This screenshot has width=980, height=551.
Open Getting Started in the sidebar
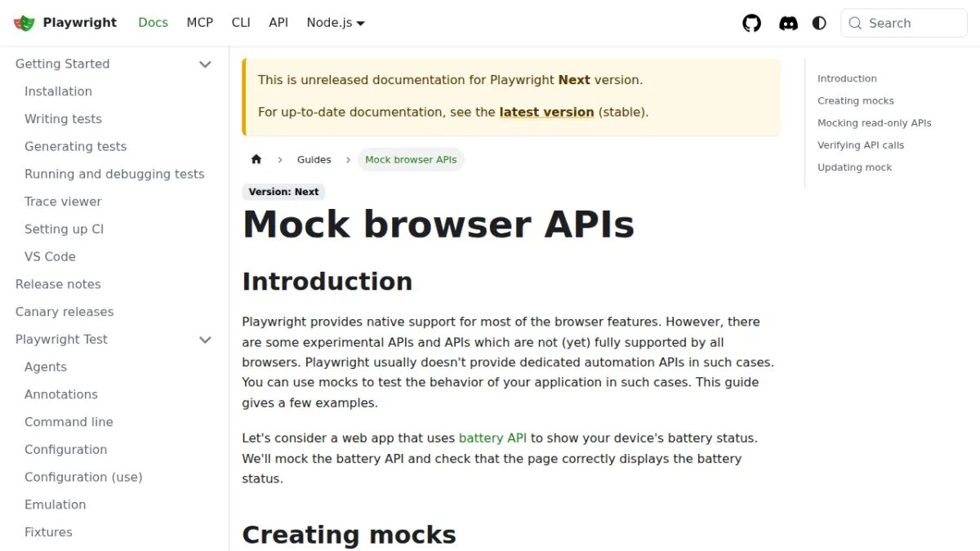coord(62,64)
